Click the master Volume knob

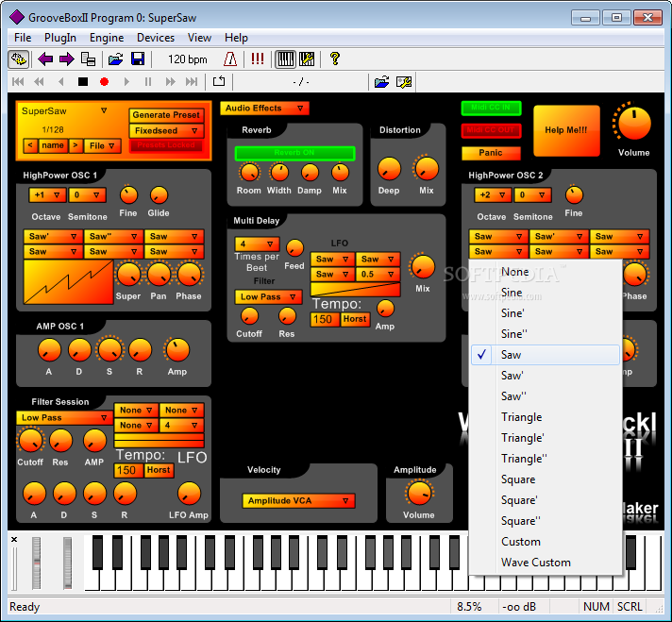pyautogui.click(x=634, y=124)
